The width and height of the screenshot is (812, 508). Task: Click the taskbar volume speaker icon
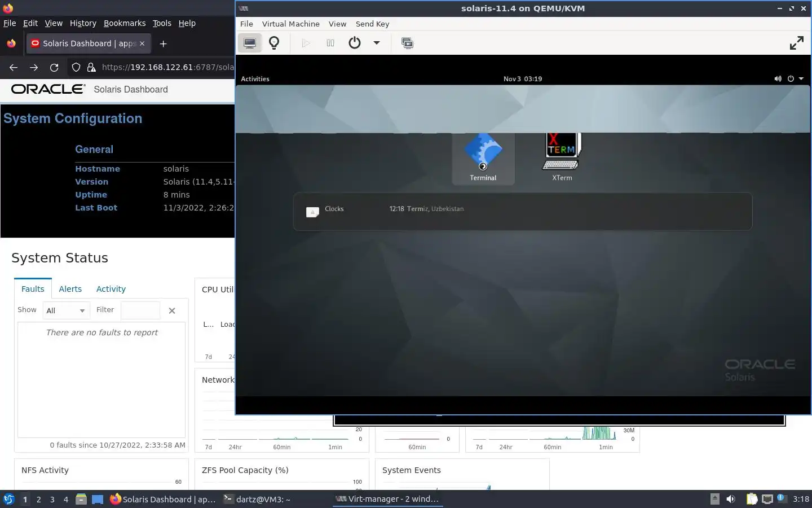(x=731, y=499)
